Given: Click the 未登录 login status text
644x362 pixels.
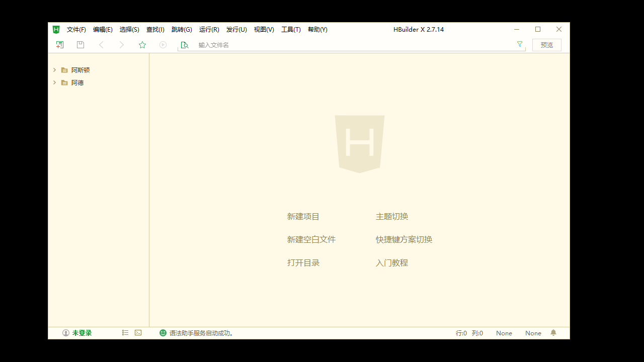Looking at the screenshot, I should (x=82, y=333).
